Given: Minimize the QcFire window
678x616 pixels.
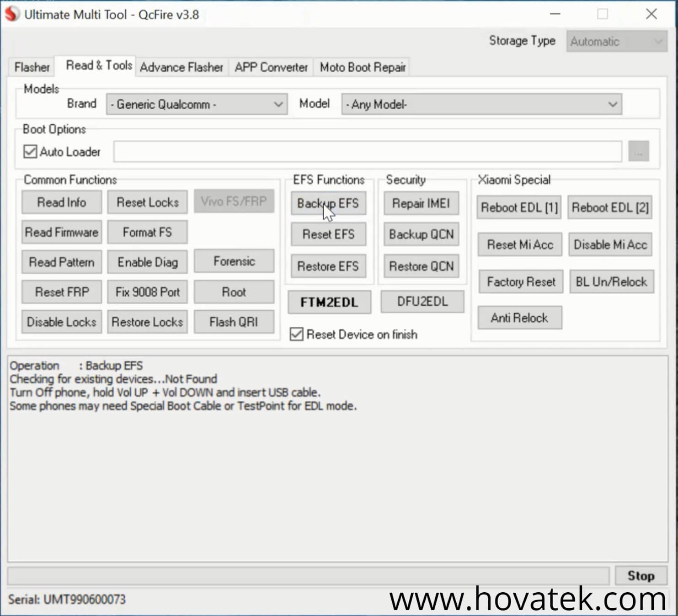Looking at the screenshot, I should coord(555,14).
